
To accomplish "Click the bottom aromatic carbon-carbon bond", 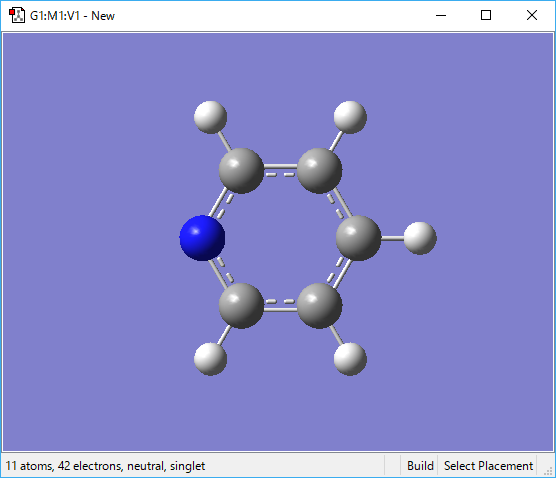I will (280, 306).
